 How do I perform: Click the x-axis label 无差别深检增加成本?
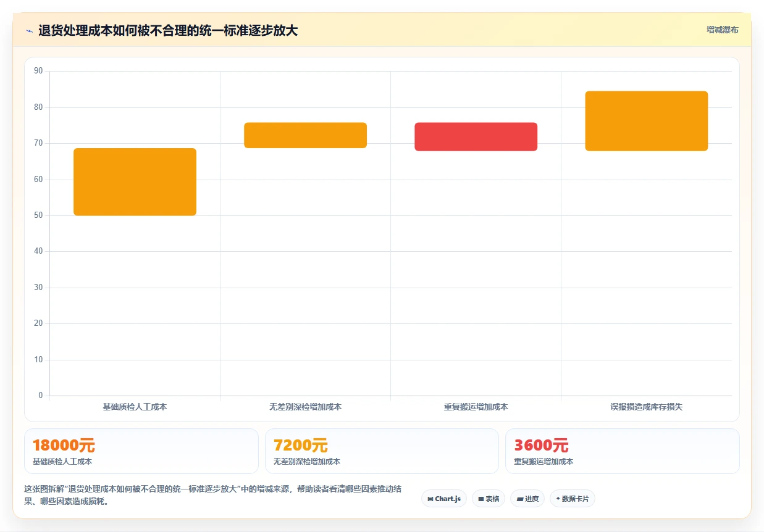point(305,407)
